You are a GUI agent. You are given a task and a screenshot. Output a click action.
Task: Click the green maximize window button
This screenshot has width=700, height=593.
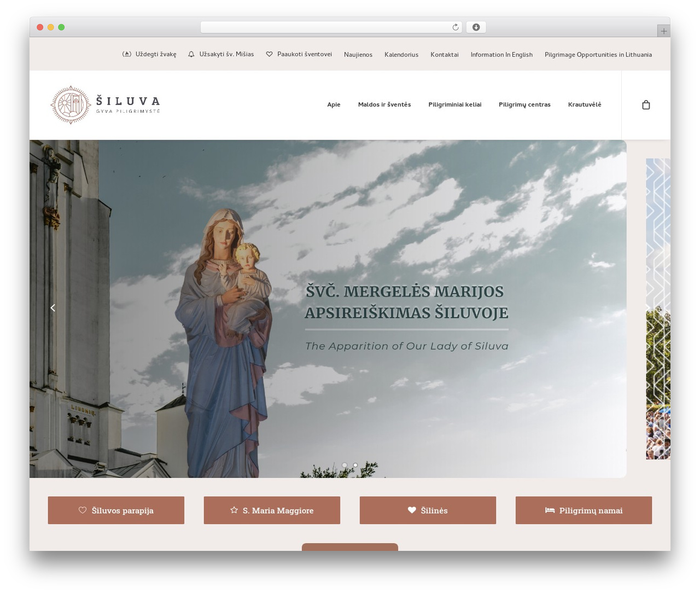(61, 27)
